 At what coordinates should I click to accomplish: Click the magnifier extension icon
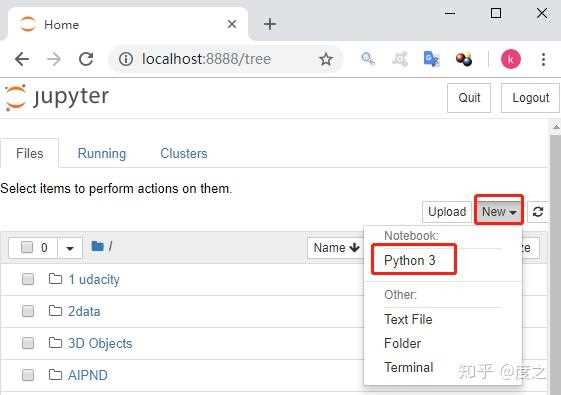(x=367, y=59)
